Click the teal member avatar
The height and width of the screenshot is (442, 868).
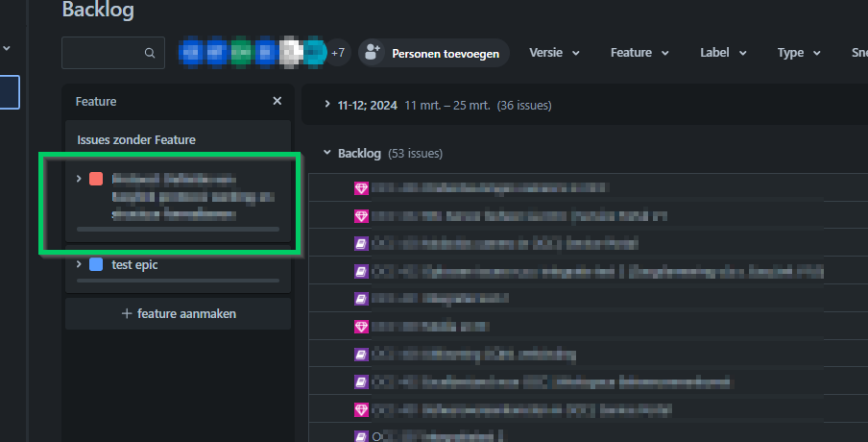[314, 53]
